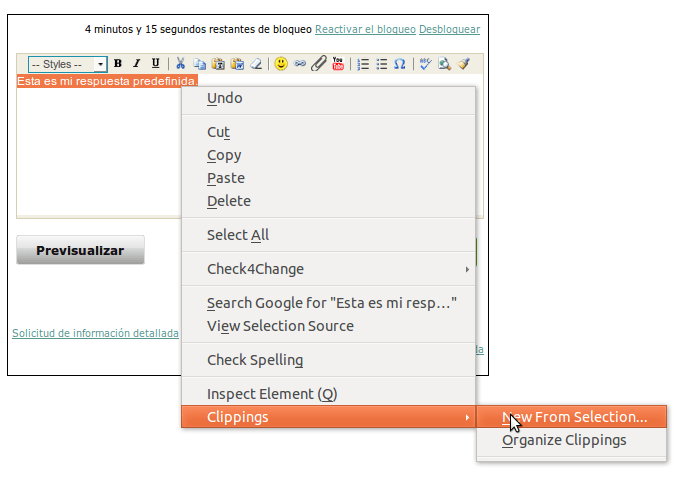Toggle underline formatting in the editor toolbar
Viewport: 675px width, 481px height.
(155, 64)
